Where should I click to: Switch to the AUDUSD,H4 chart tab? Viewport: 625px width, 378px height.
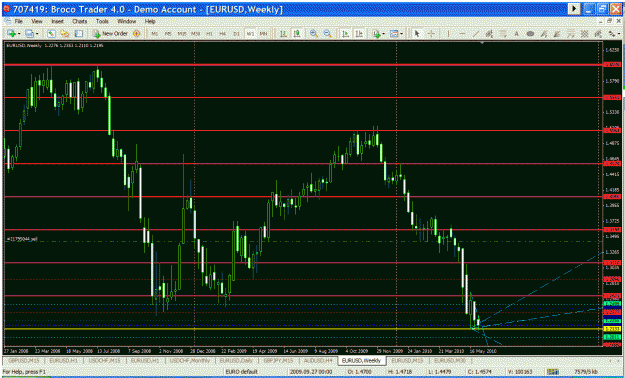(x=318, y=360)
